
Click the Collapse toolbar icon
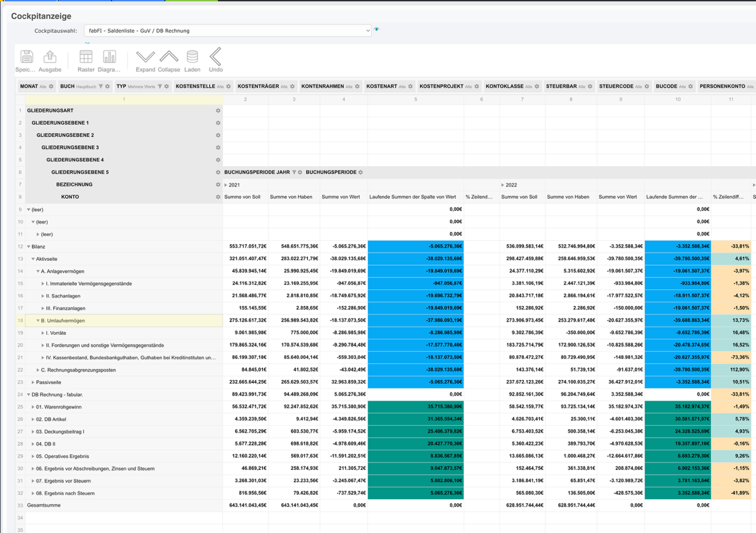[169, 57]
